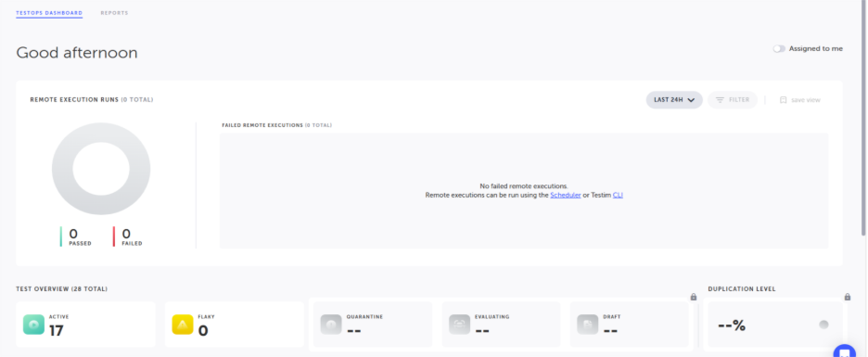Click the Flaky count 0

203,331
